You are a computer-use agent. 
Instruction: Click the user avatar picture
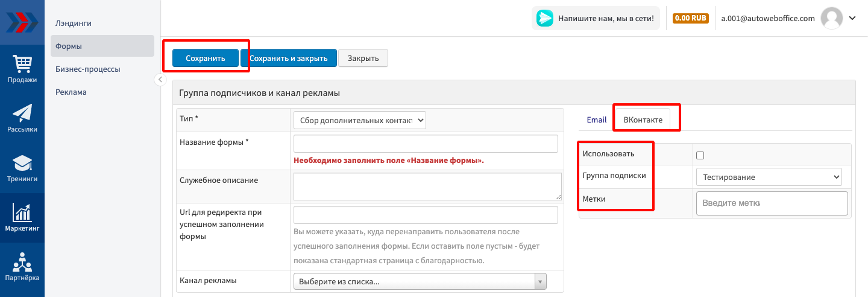[x=832, y=18]
